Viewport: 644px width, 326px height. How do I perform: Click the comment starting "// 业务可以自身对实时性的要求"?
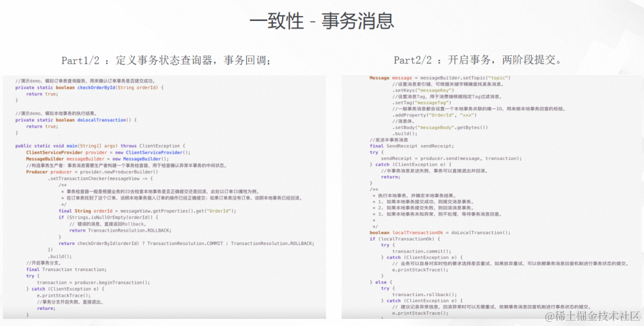click(510, 263)
